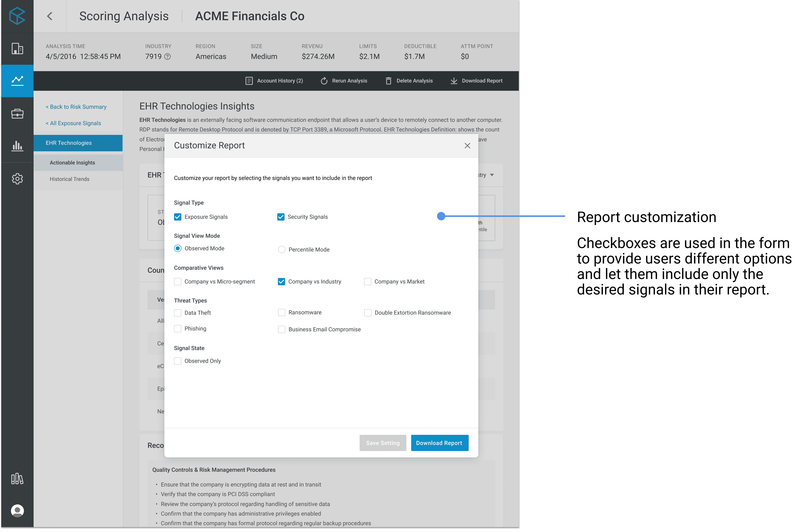Click the $274.26M revenue value
804x532 pixels.
pos(318,57)
